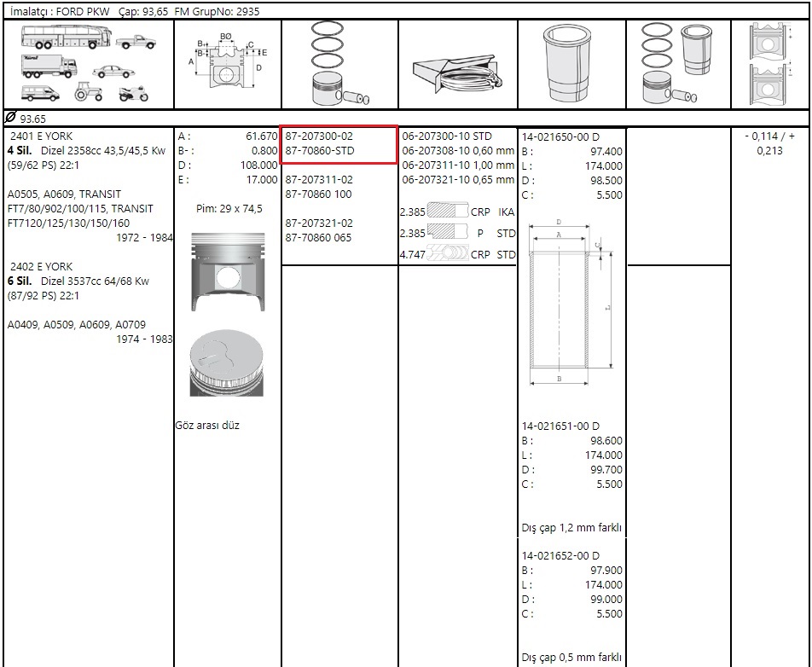
Task: Click the Ø 93.65 diameter row
Action: pos(406,118)
